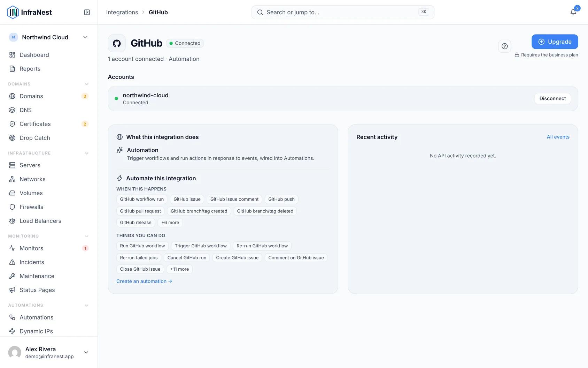The image size is (588, 368).
Task: Follow the Create an automation link
Action: point(144,281)
